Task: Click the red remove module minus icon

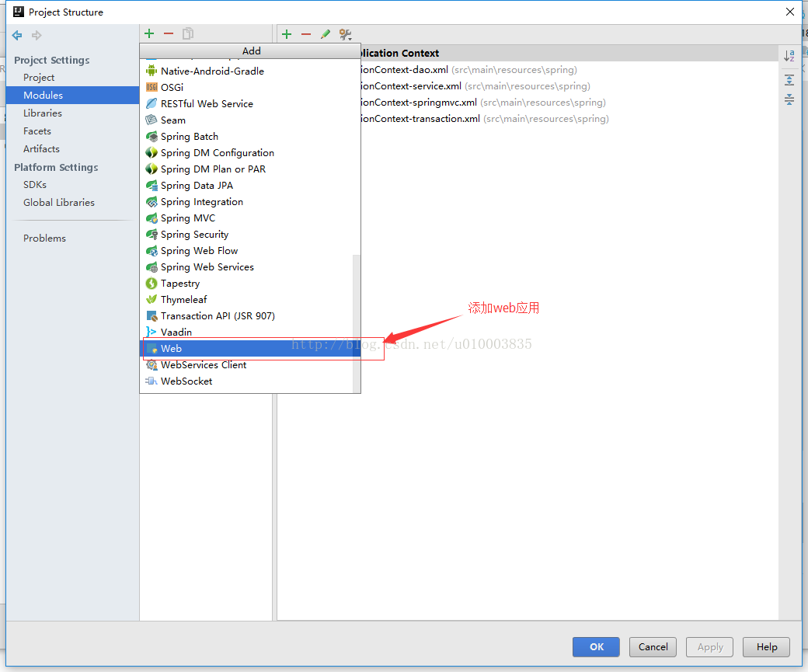Action: pos(169,33)
